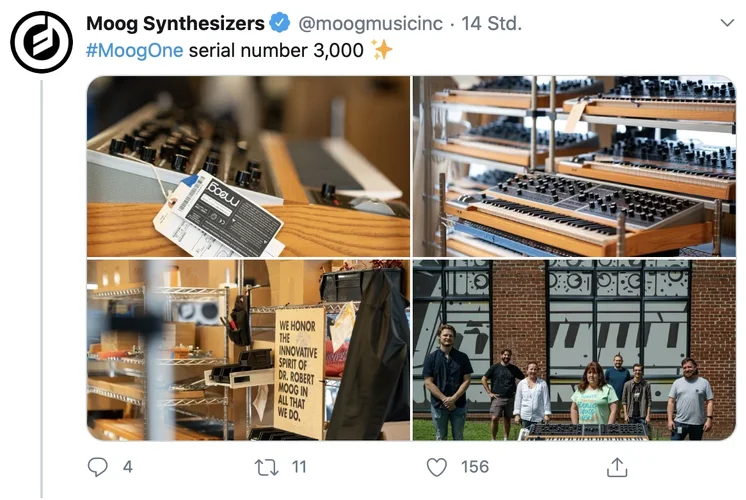Click the reply speech bubble icon
Screen dimensions: 746x500
pyautogui.click(x=98, y=467)
